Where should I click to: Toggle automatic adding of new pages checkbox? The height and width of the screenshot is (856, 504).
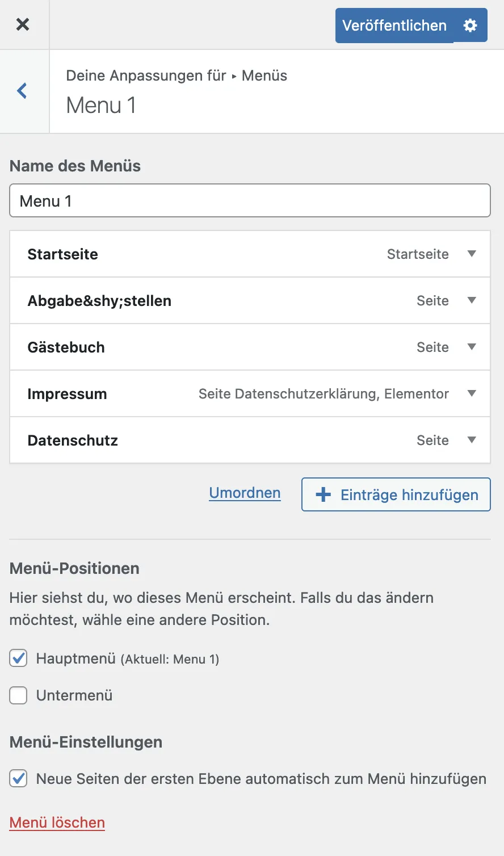[18, 778]
